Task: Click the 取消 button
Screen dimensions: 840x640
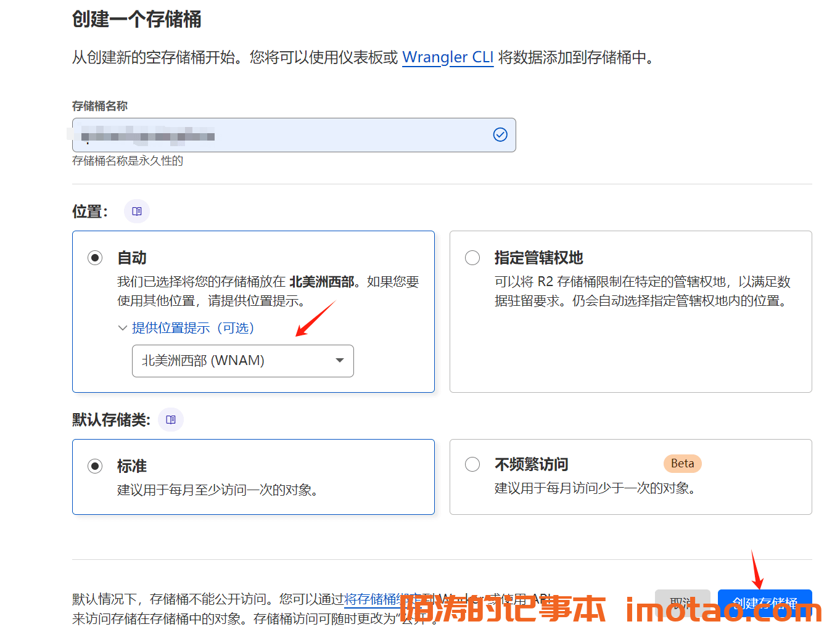Action: pos(682,602)
